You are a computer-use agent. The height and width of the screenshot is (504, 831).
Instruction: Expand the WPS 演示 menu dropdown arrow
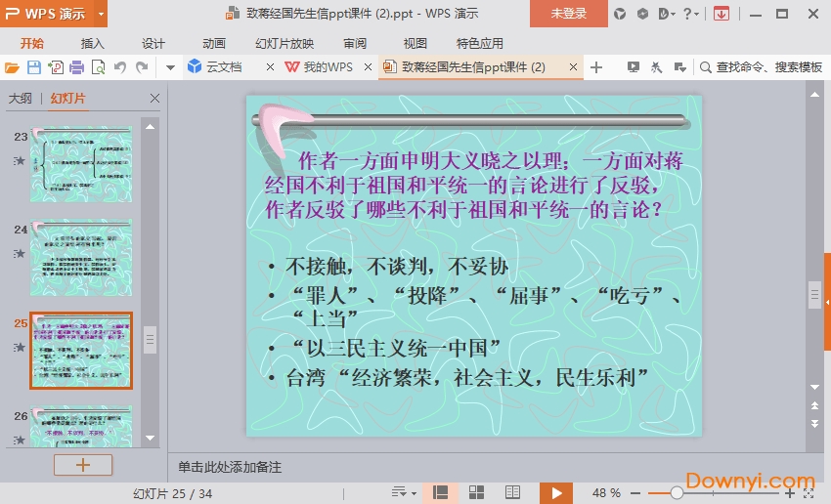click(101, 14)
